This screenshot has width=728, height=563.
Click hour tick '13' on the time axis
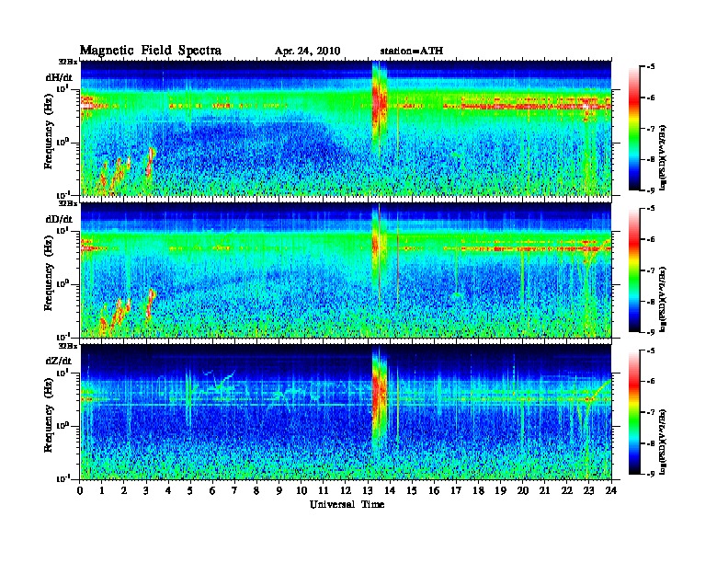[368, 491]
